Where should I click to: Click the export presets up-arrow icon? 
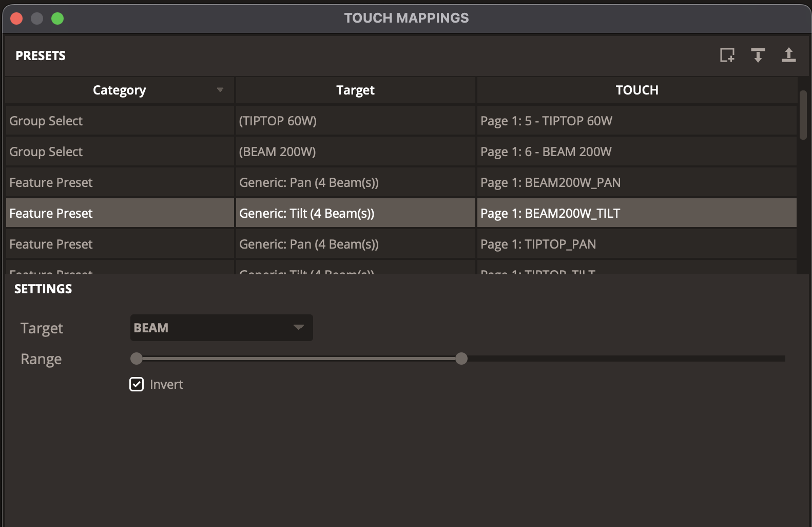(789, 55)
